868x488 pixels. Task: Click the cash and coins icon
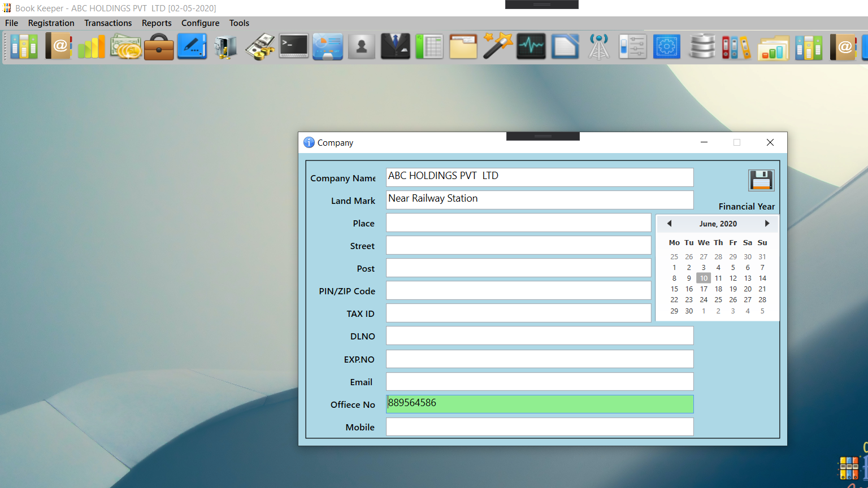[125, 47]
